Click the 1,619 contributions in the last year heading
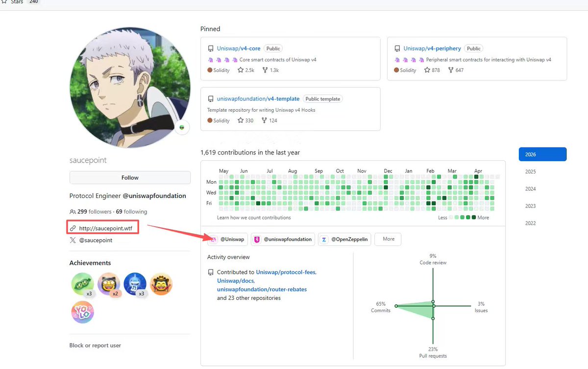The width and height of the screenshot is (588, 369). [250, 152]
